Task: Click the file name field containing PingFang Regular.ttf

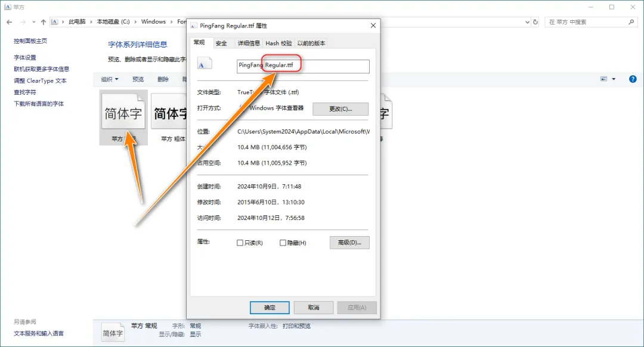Action: point(303,66)
